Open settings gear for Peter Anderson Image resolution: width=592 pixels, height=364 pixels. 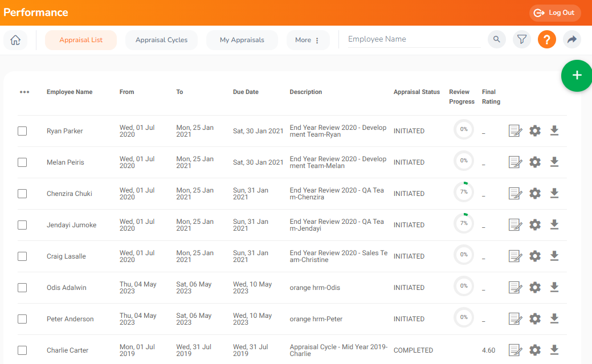(535, 319)
